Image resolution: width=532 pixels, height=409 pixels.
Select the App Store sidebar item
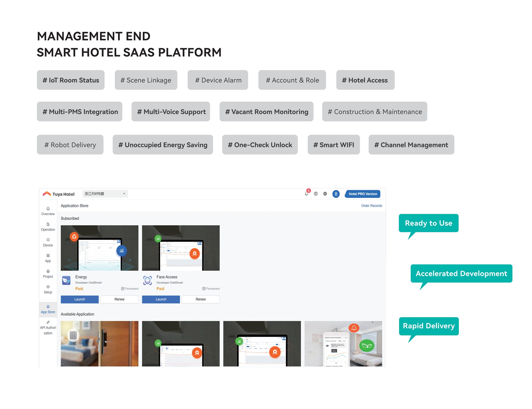tap(48, 309)
